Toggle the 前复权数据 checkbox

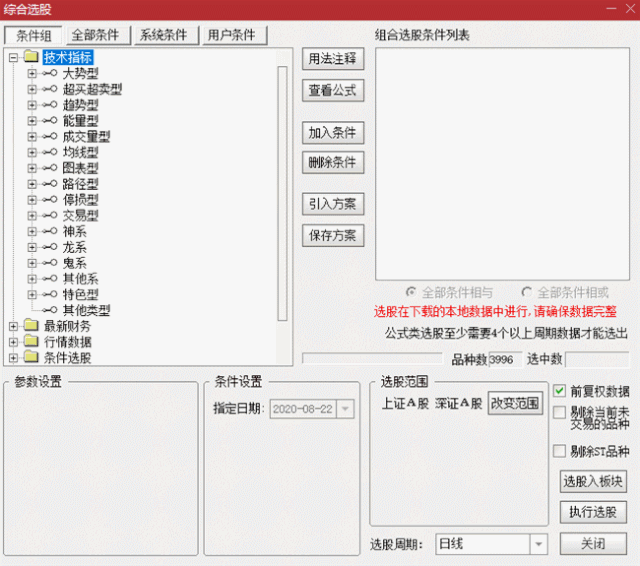coord(559,391)
